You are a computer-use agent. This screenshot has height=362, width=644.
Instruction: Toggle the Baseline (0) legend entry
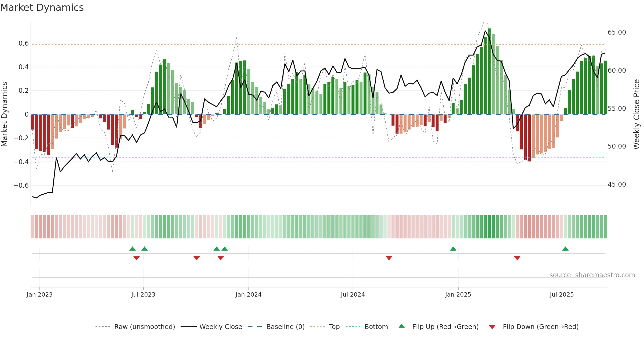point(276,327)
